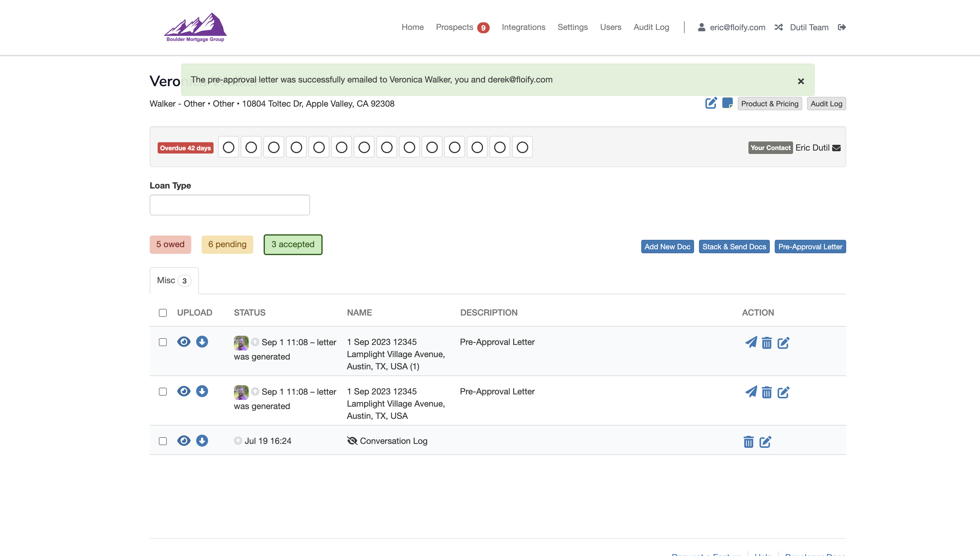Viewport: 980px width, 556px height.
Task: Select the first Pre-Approval Letter row checkbox
Action: (x=163, y=342)
